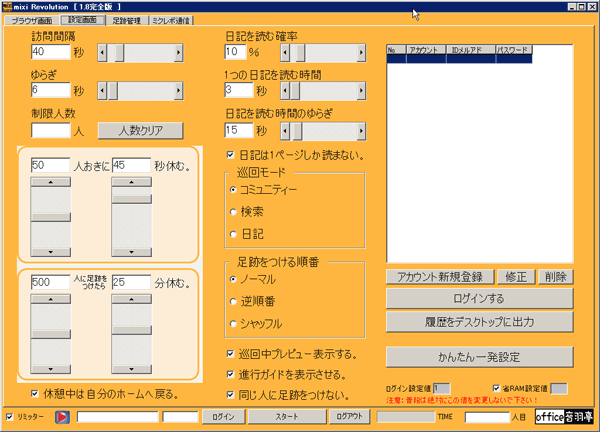The height and width of the screenshot is (432, 600).
Task: Select コミュニティー patrol mode
Action: 233,189
